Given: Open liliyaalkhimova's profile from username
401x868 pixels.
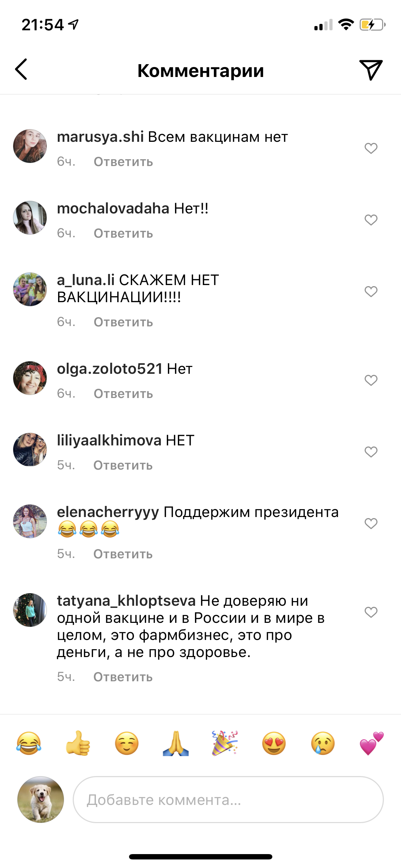Looking at the screenshot, I should coord(109,440).
